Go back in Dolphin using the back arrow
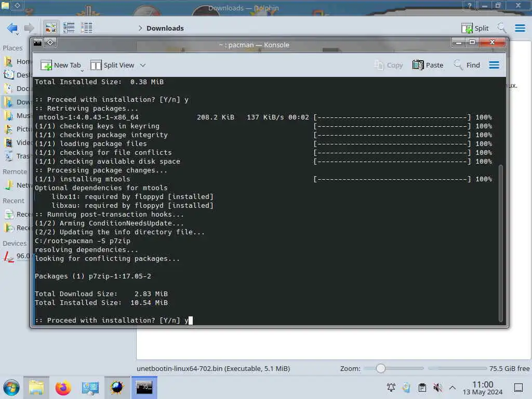Screen dimensions: 532x399 coord(12,28)
